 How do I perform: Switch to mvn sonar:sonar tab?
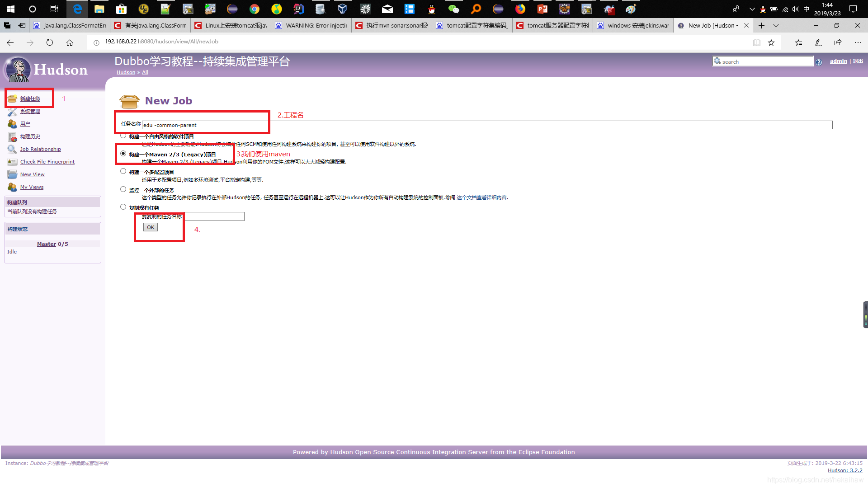[x=392, y=26]
